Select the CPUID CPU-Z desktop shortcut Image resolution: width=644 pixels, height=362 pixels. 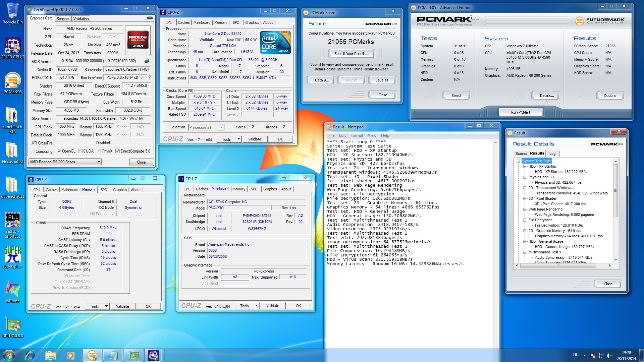pos(13,48)
